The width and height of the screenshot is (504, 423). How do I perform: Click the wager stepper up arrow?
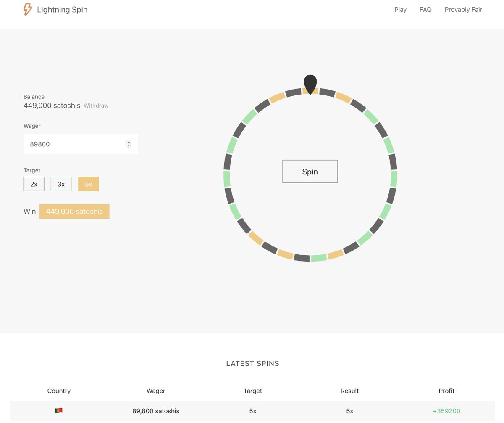(x=129, y=142)
